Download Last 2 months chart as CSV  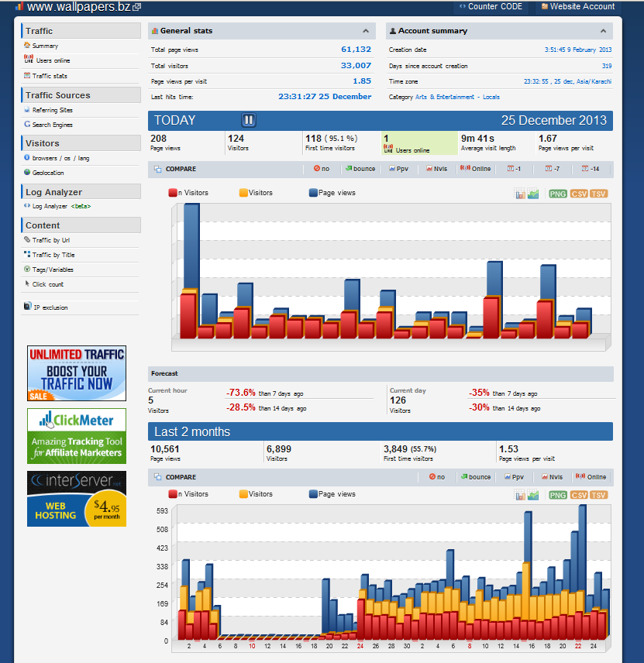tap(578, 495)
